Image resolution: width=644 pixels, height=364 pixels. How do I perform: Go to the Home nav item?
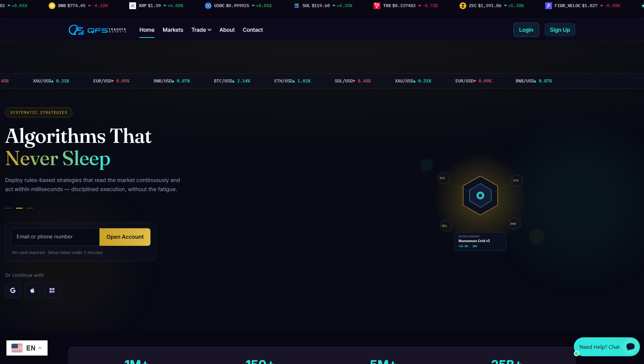click(x=147, y=30)
